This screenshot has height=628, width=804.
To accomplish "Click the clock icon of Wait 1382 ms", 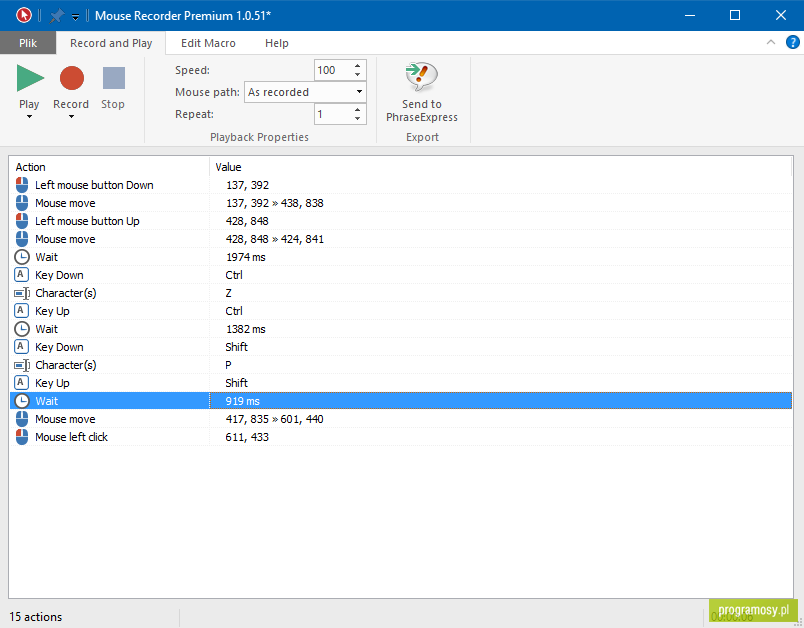I will 22,329.
